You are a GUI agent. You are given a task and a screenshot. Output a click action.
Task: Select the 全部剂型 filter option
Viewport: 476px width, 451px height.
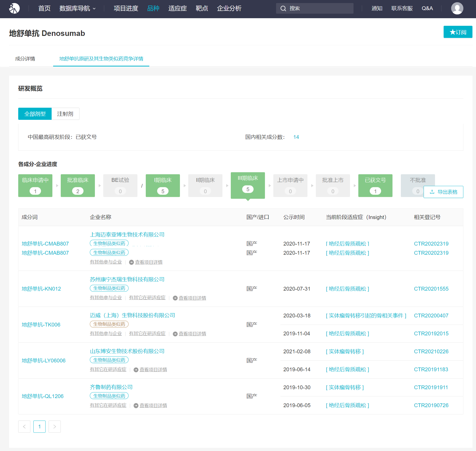click(35, 114)
